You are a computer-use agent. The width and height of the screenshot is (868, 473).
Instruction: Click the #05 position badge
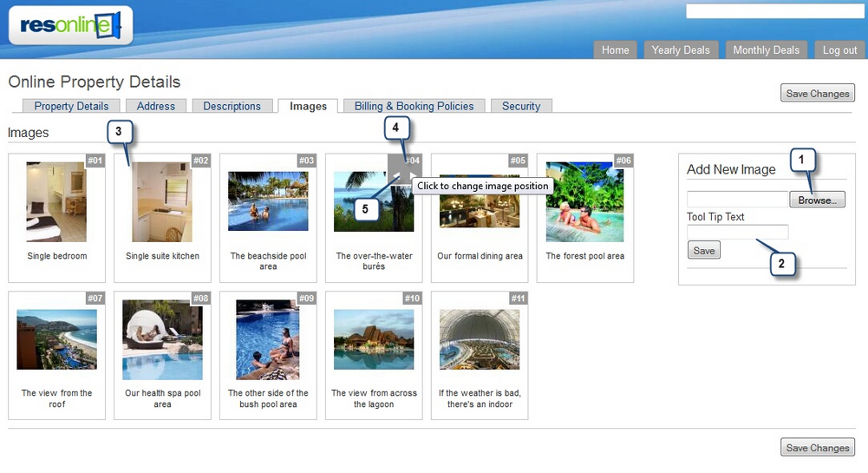(519, 161)
